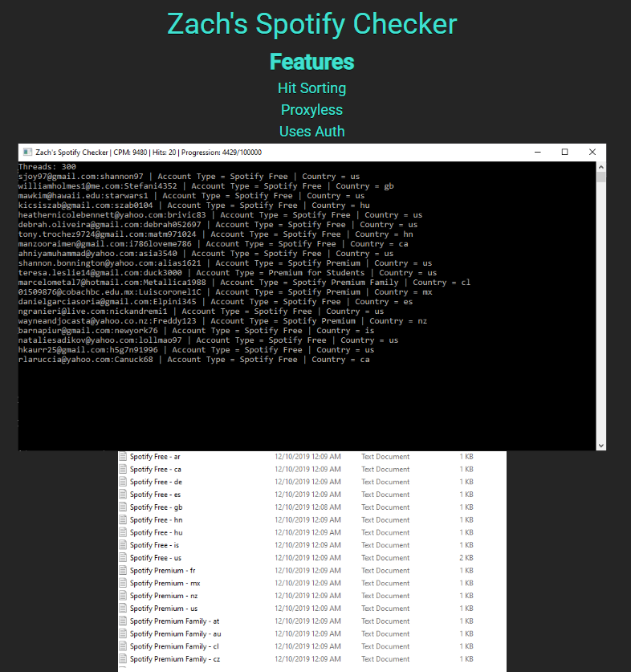Click the 'Features' heading

coord(311,62)
